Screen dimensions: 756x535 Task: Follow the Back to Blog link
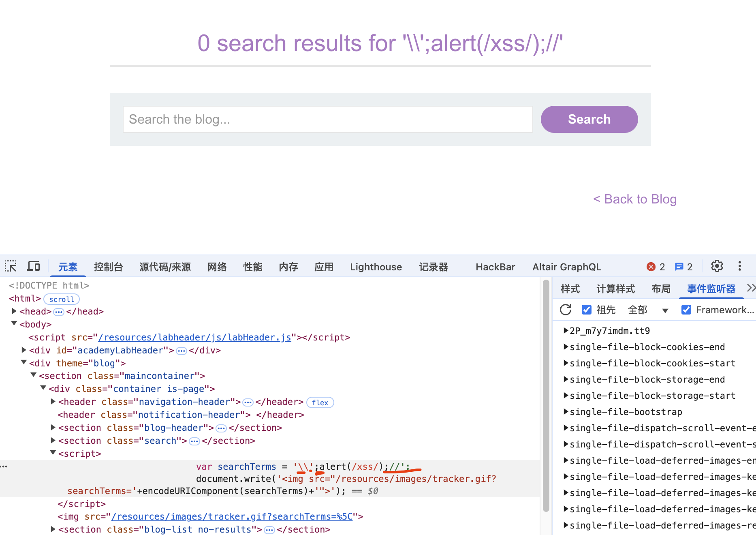point(635,199)
